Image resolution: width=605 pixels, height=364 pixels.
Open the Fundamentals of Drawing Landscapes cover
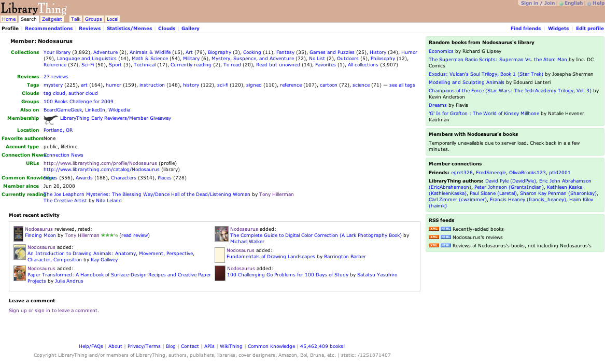point(219,255)
